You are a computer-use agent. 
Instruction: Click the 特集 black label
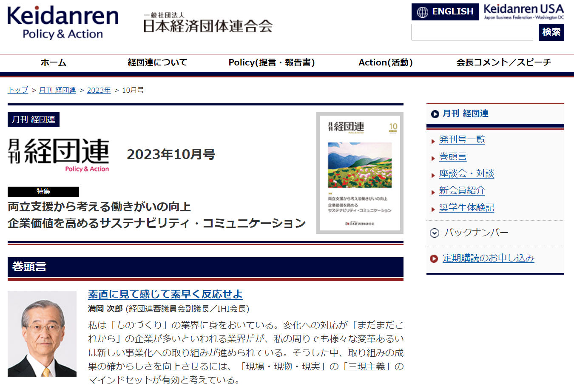pyautogui.click(x=43, y=192)
